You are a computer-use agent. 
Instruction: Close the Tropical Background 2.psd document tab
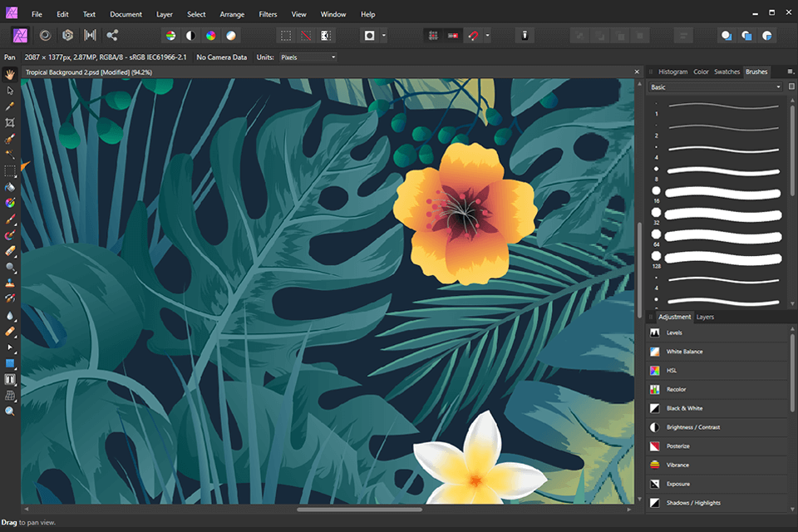tap(637, 72)
